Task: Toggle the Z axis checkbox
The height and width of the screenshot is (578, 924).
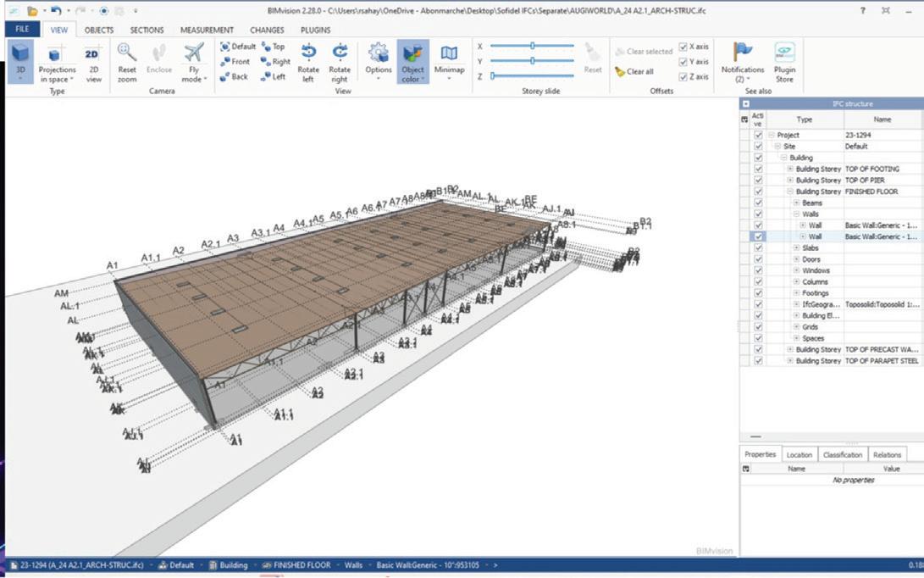Action: pyautogui.click(x=683, y=76)
